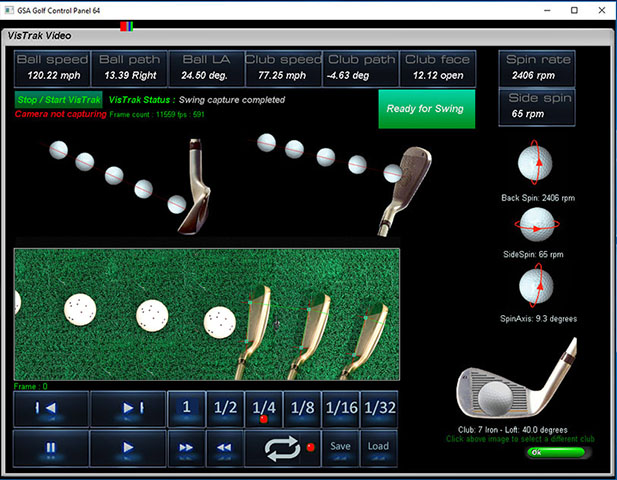Click the 'SpinAxis: 9.3 degrees' text
Image resolution: width=617 pixels, height=480 pixels.
pyautogui.click(x=538, y=319)
